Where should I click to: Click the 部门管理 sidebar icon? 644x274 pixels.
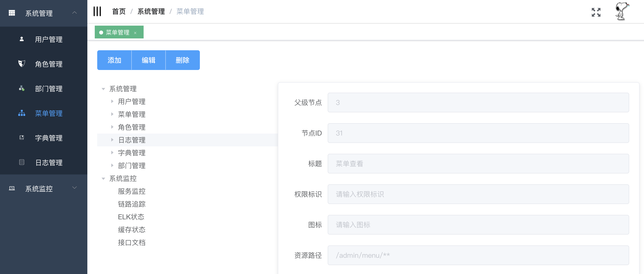22,88
